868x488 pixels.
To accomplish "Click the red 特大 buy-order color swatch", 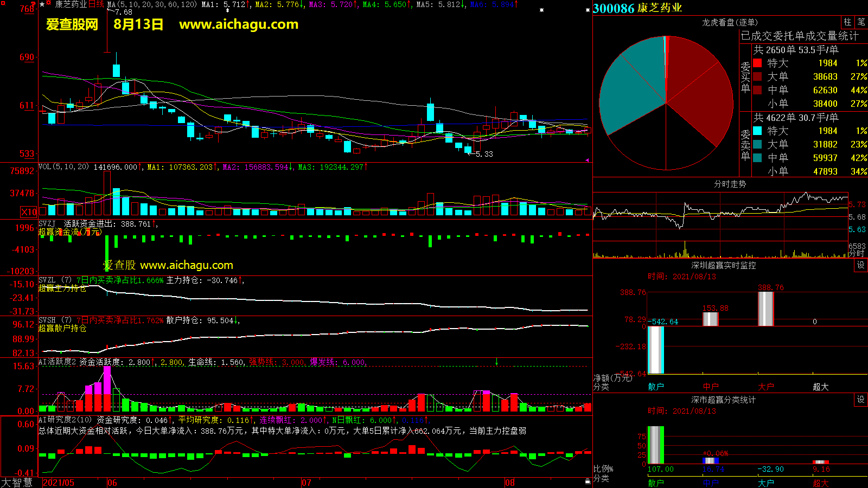I will coord(757,63).
